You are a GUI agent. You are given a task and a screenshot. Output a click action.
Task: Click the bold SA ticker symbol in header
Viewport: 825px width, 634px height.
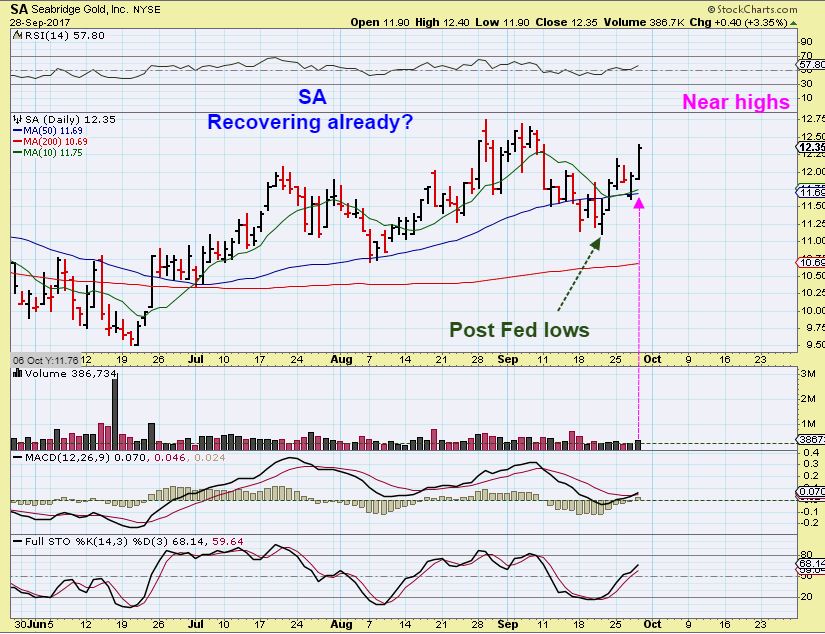coord(19,9)
